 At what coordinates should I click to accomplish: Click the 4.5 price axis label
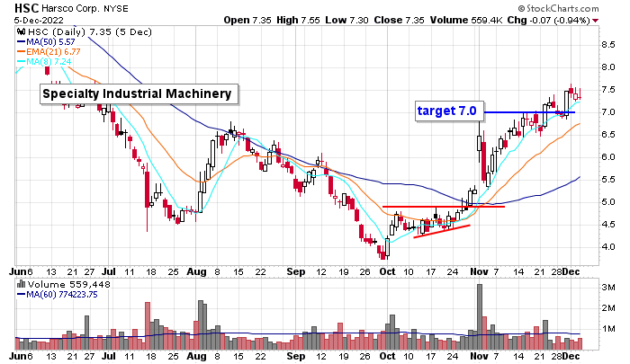(x=607, y=225)
